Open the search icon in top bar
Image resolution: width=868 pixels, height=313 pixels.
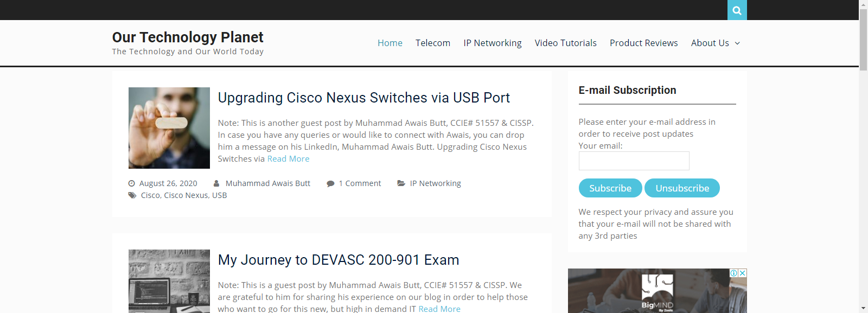point(737,10)
